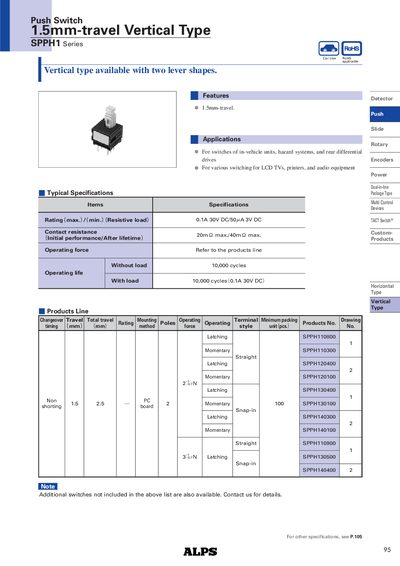Click 'Vertical type available with two lever shapes' tagline

pos(130,70)
